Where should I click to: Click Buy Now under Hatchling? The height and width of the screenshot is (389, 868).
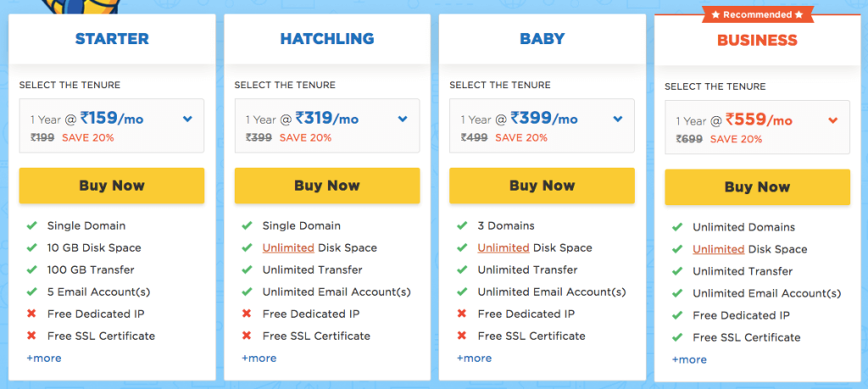coord(327,186)
